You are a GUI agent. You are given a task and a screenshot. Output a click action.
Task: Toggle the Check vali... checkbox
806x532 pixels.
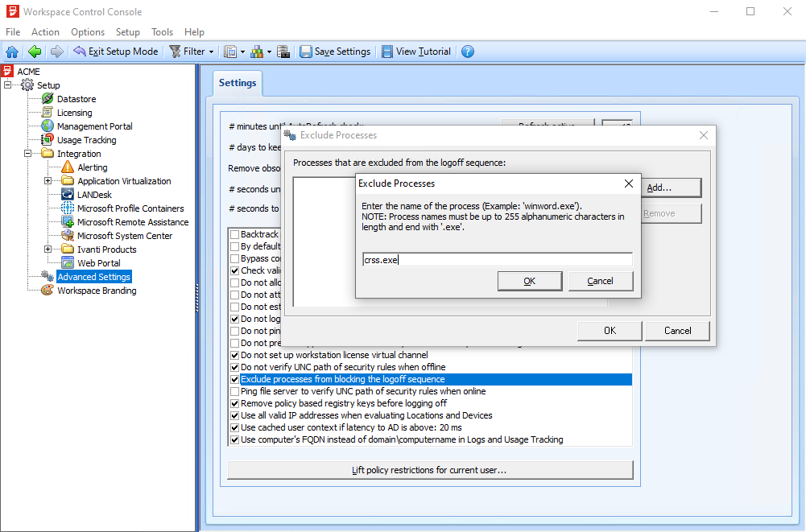pyautogui.click(x=235, y=270)
